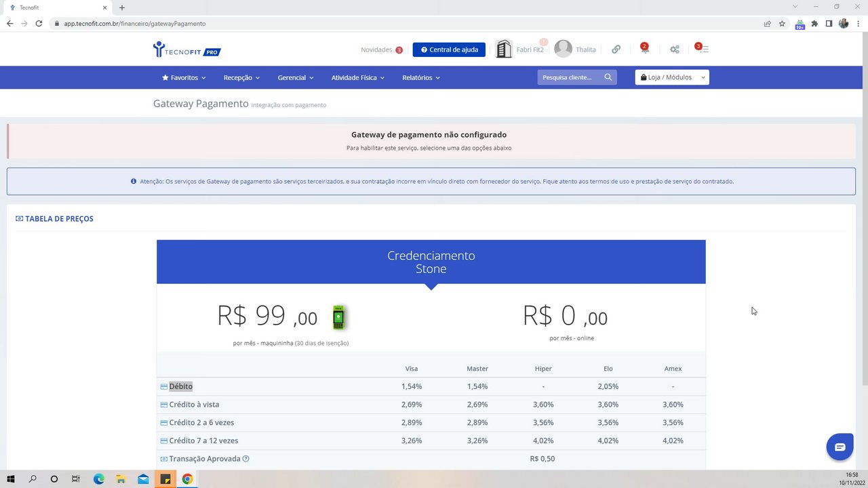
Task: Open the Windows Start menu
Action: [x=11, y=479]
